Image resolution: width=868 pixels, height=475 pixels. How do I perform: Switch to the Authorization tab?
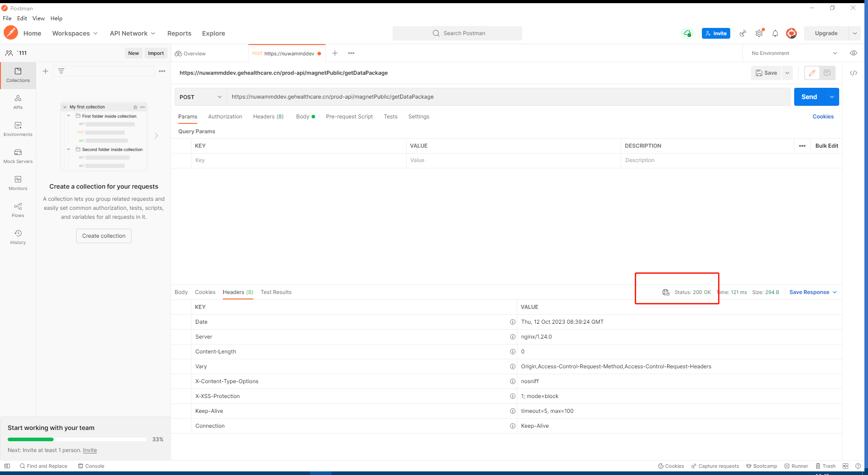click(x=225, y=117)
